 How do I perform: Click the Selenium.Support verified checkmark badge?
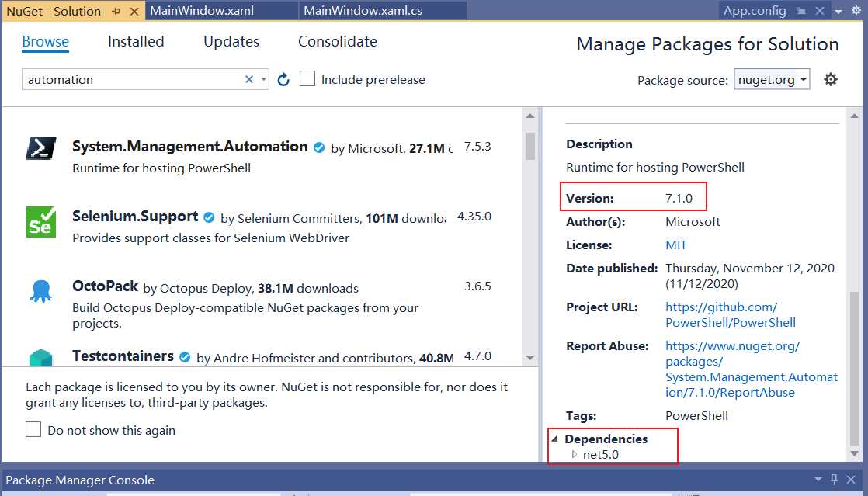[209, 217]
